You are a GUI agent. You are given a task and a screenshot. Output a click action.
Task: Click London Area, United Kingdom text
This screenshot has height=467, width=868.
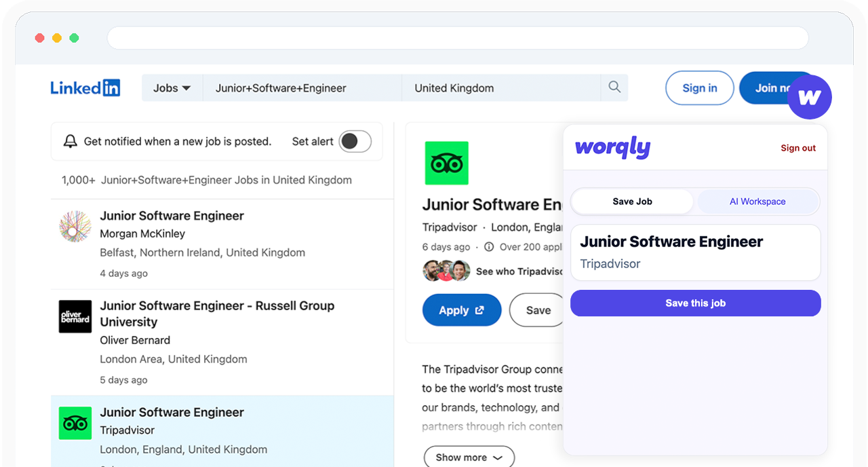(174, 359)
